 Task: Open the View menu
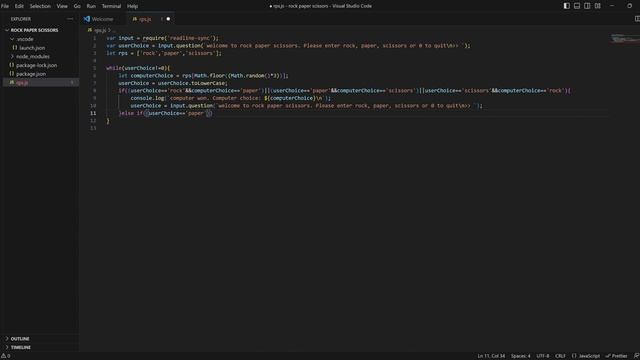coord(62,6)
